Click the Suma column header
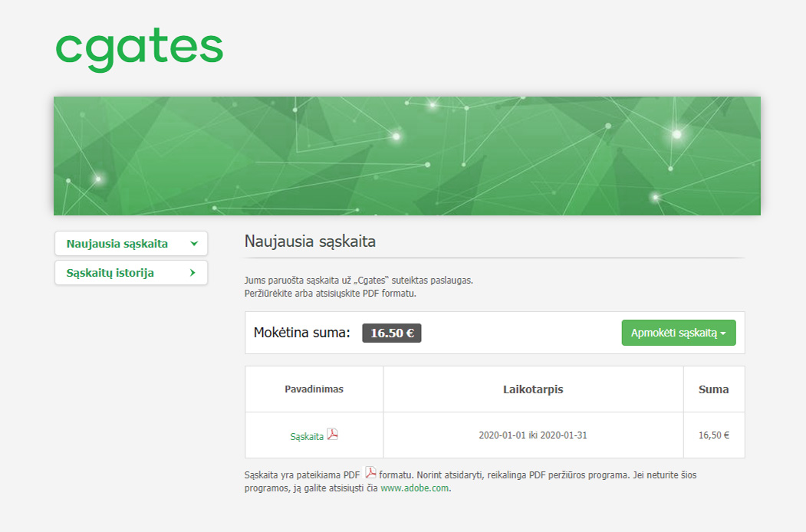The width and height of the screenshot is (806, 532). (713, 389)
